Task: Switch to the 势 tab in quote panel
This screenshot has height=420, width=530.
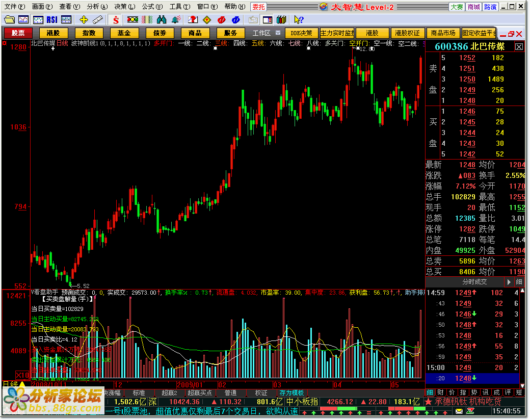Action: [474, 392]
